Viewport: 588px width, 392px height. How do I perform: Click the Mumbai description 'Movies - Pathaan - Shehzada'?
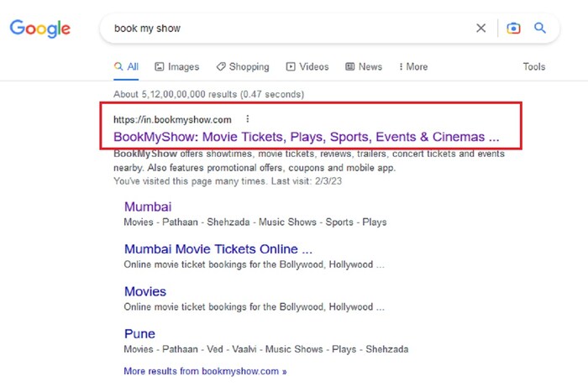(255, 222)
